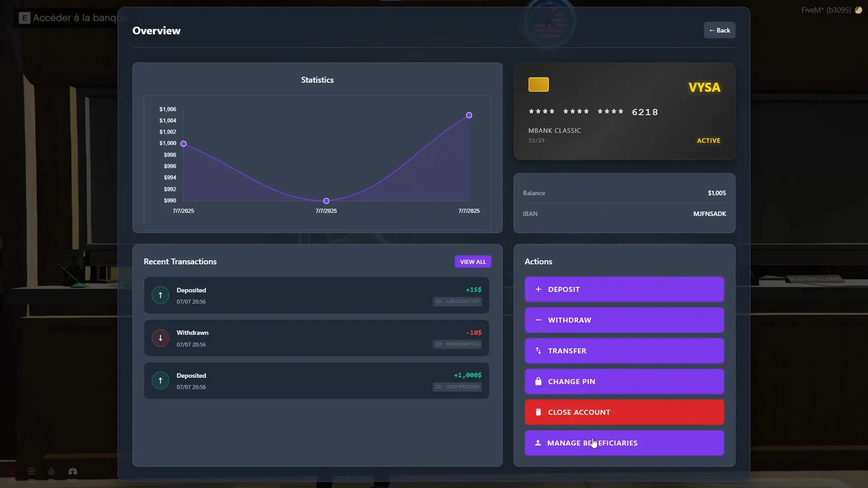Select the last chart data point
Screen dimensions: 868x488
pyautogui.click(x=469, y=115)
